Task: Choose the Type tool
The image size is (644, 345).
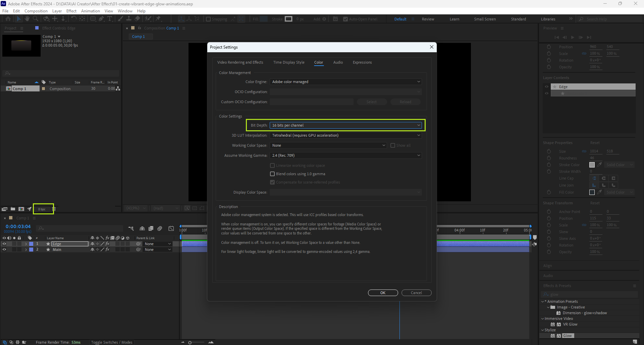Action: (x=110, y=19)
